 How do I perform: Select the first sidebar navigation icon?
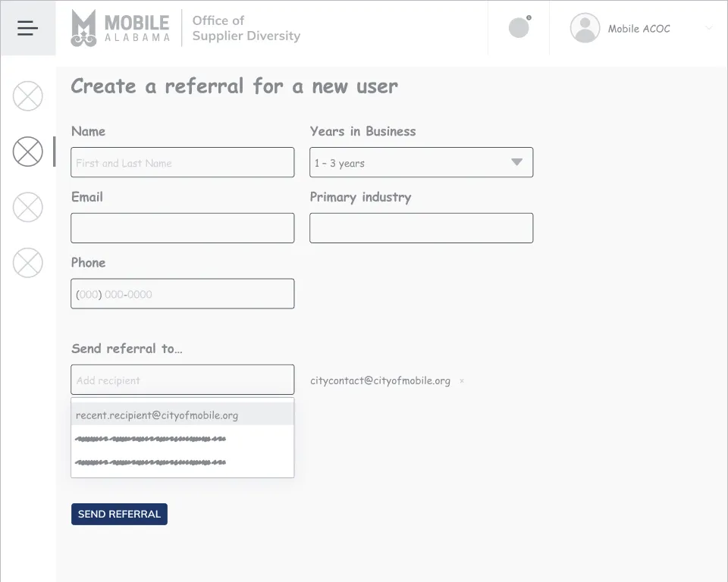(x=27, y=96)
